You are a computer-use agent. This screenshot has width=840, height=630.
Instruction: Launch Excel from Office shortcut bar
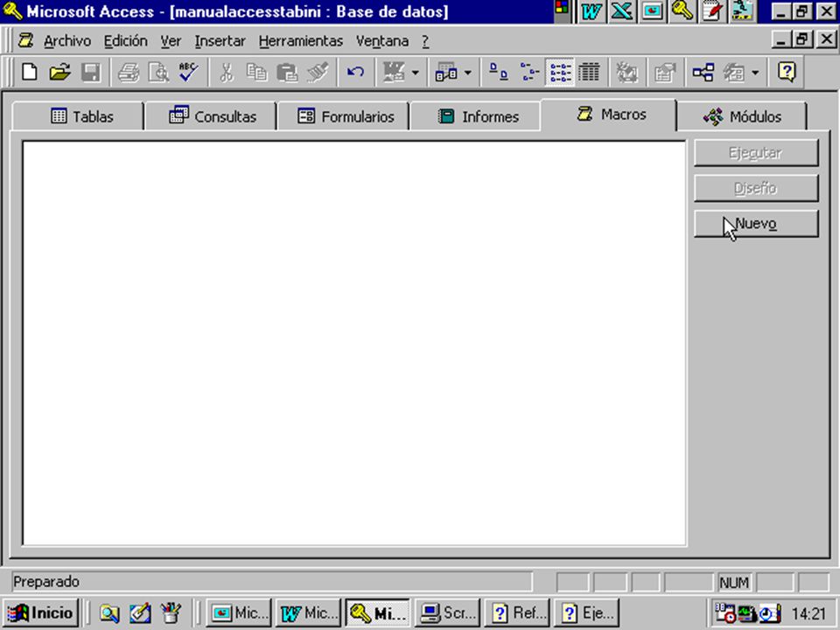point(621,11)
